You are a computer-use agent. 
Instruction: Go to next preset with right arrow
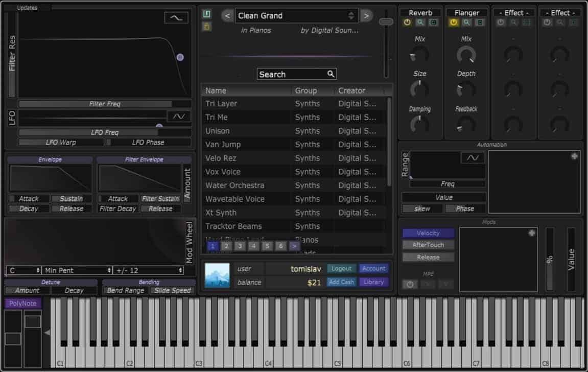pyautogui.click(x=366, y=16)
